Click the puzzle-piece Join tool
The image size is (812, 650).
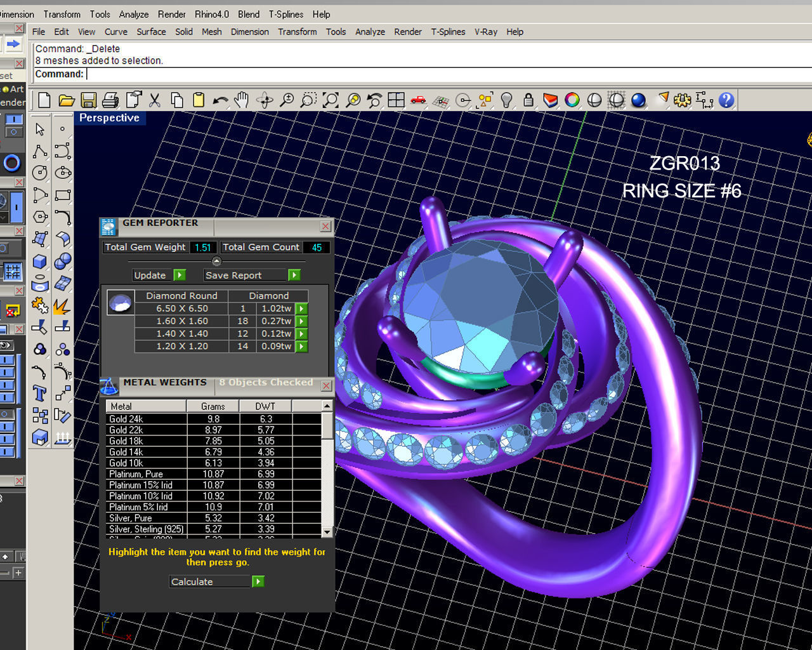tap(40, 305)
